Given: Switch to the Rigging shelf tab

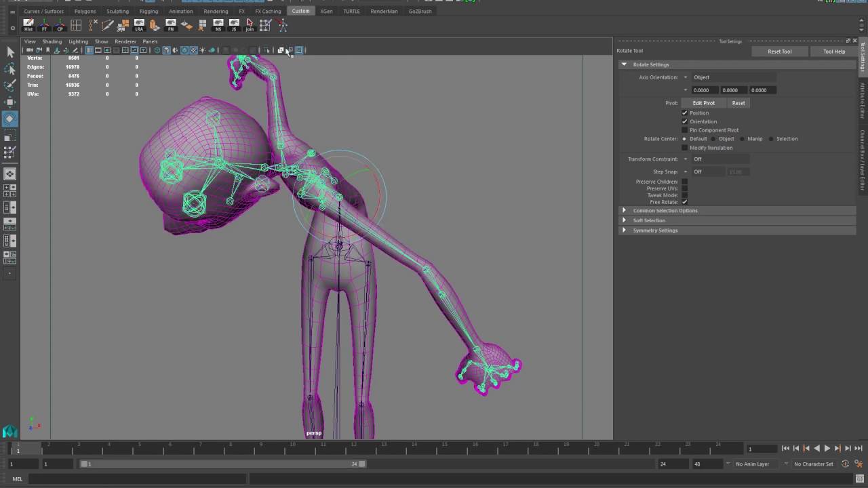Looking at the screenshot, I should (x=149, y=11).
